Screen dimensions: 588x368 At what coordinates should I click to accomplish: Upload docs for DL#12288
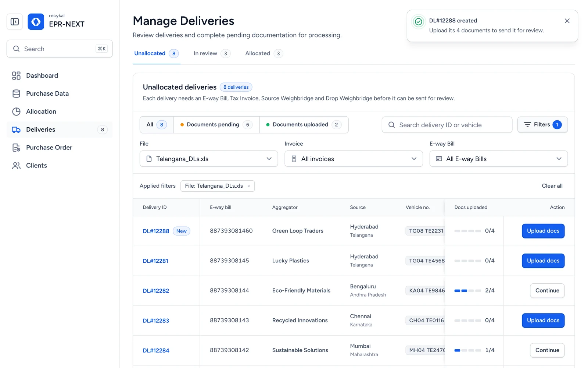click(x=543, y=231)
